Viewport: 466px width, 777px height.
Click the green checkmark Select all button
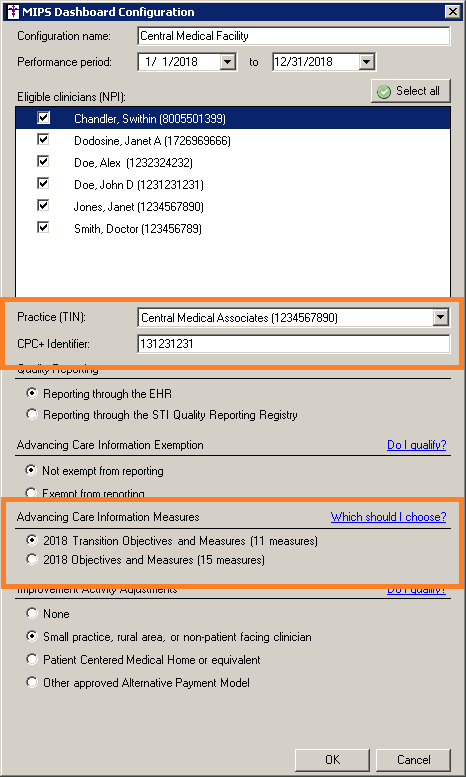click(x=410, y=91)
